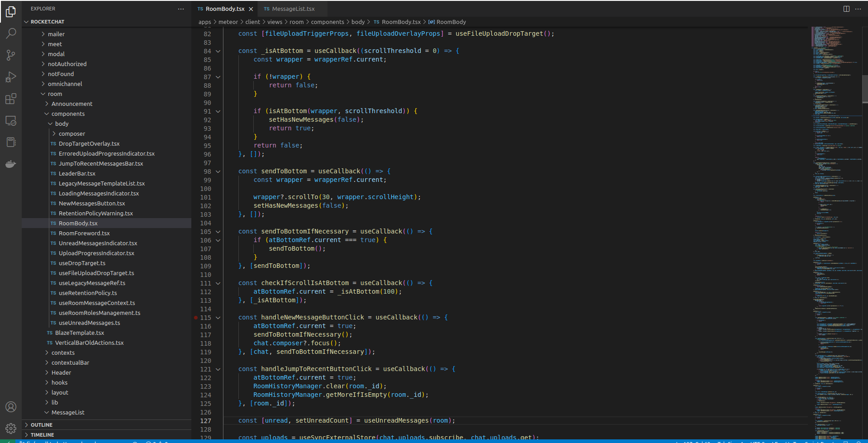The image size is (868, 443).
Task: Open Accounts icon in activity bar
Action: [x=11, y=407]
